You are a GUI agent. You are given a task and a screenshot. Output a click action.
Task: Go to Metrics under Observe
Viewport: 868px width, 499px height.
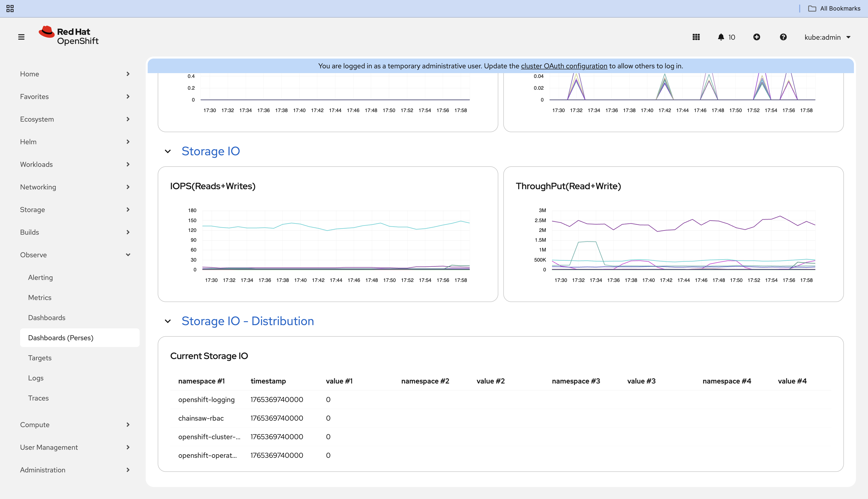(x=40, y=297)
